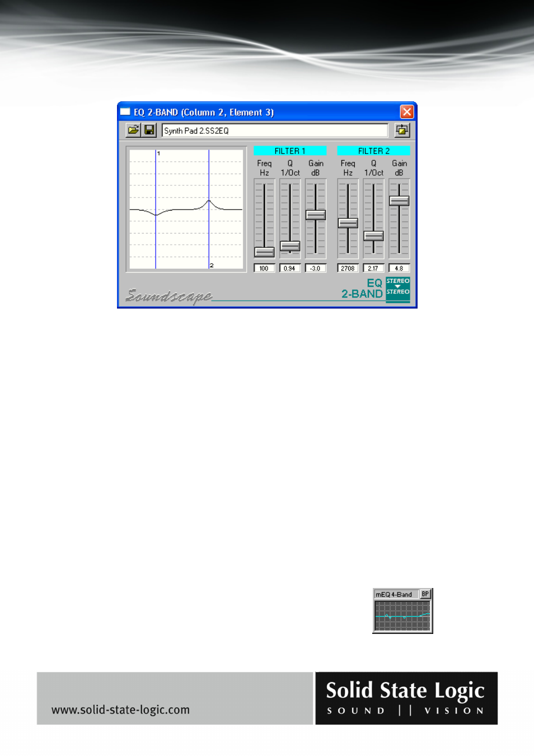This screenshot has width=534, height=756.
Task: Select the Filter 2 gain value 4.8
Action: (399, 268)
